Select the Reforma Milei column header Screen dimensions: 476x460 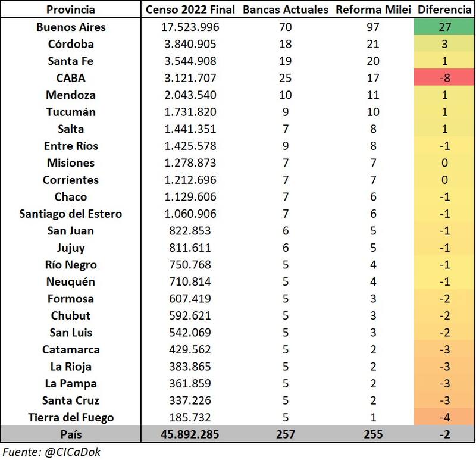(372, 10)
